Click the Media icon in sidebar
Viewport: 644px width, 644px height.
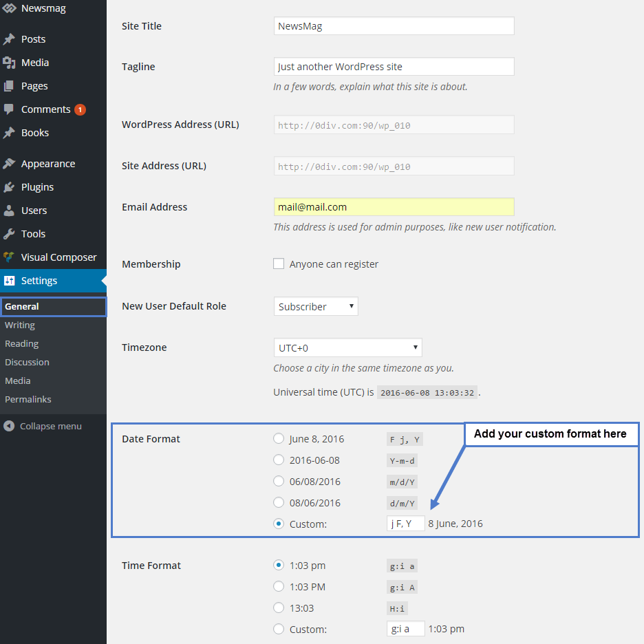coord(9,63)
